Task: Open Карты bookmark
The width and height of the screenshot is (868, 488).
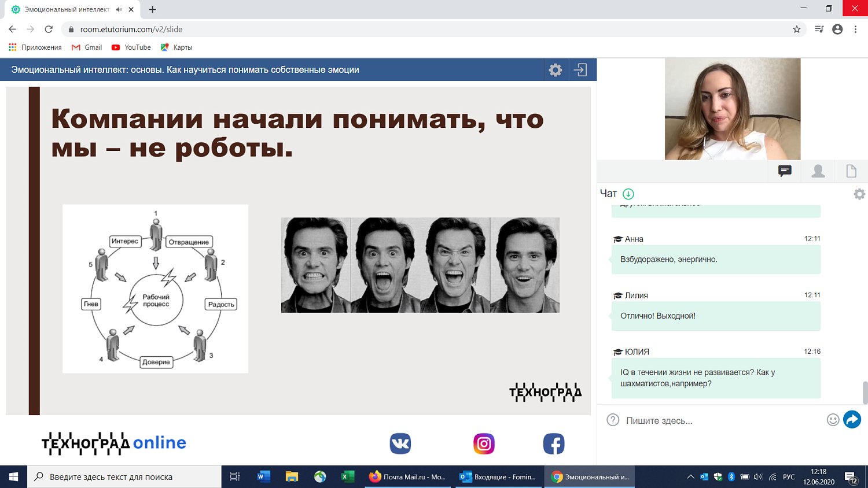Action: 176,47
